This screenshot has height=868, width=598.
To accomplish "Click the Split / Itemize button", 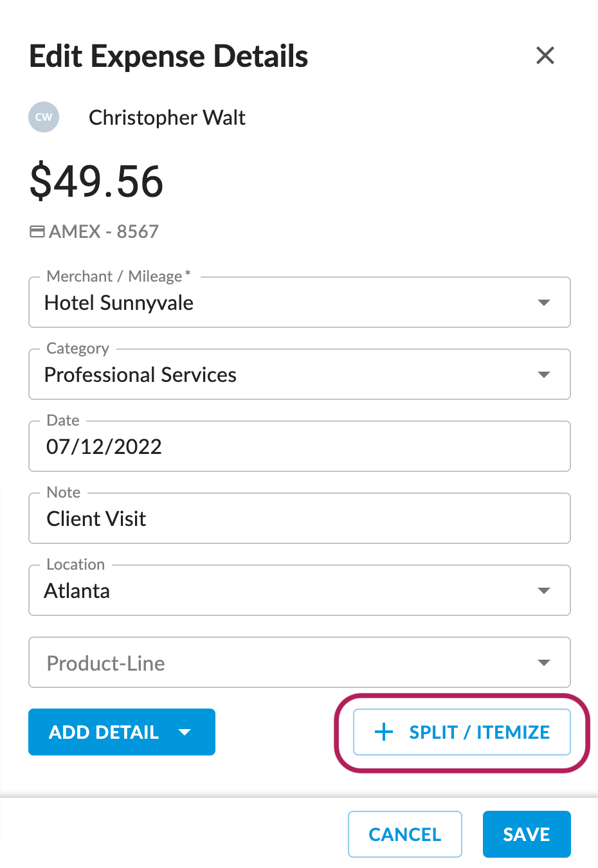I will pyautogui.click(x=462, y=732).
